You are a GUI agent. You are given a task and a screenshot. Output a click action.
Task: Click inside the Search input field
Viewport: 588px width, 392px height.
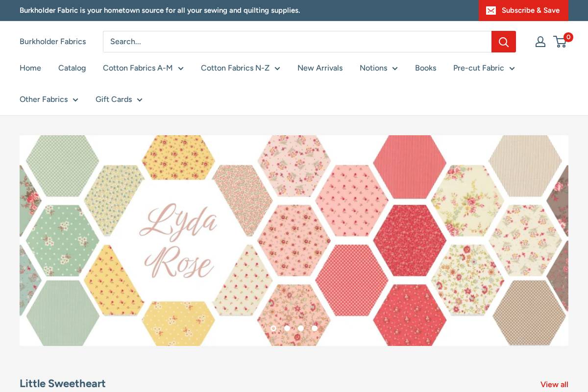pos(294,42)
